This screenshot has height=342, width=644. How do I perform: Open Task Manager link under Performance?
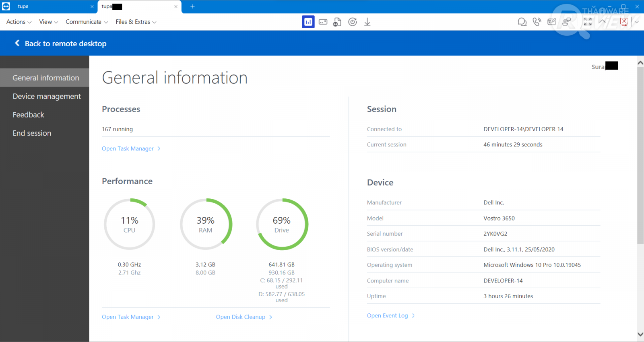tap(131, 317)
